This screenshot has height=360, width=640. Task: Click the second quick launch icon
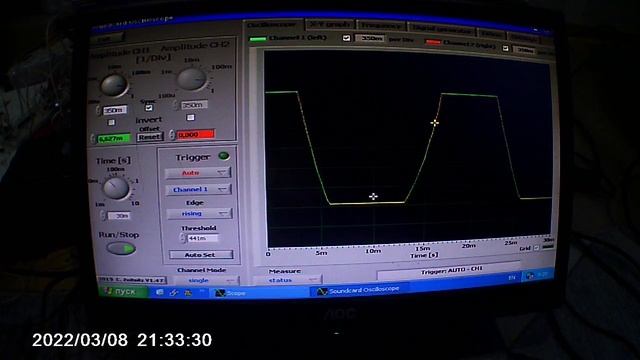(x=173, y=292)
